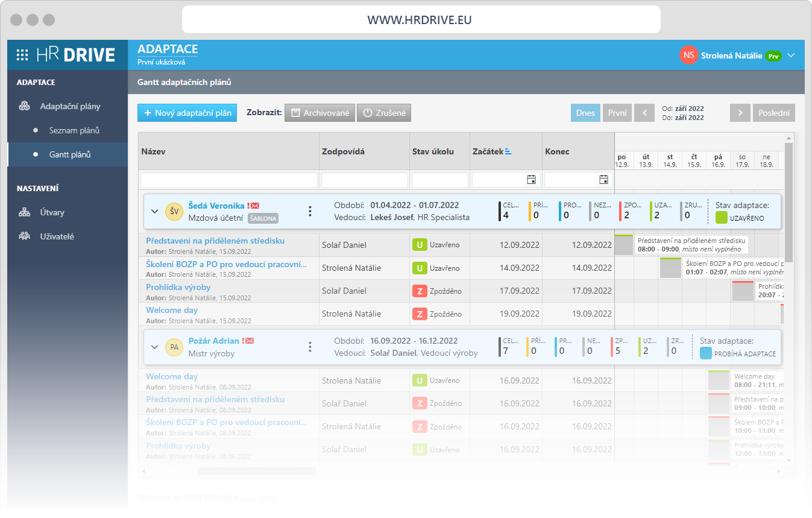Open calendar picker in Konec filter

(x=603, y=180)
